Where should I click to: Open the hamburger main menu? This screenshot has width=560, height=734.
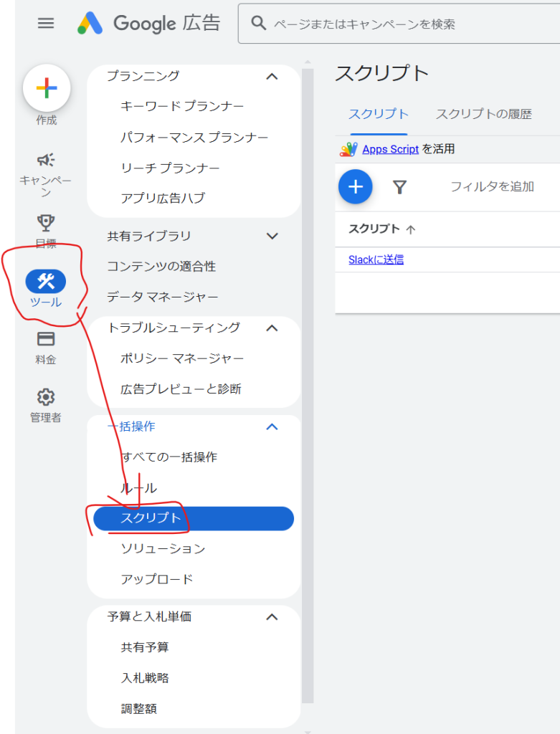[46, 24]
